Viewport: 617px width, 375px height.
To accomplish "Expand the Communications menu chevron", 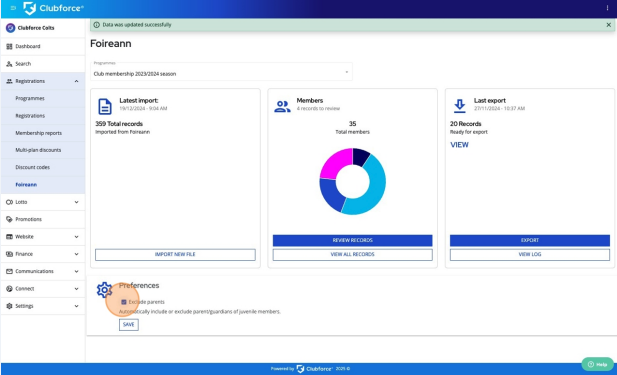I will click(76, 272).
